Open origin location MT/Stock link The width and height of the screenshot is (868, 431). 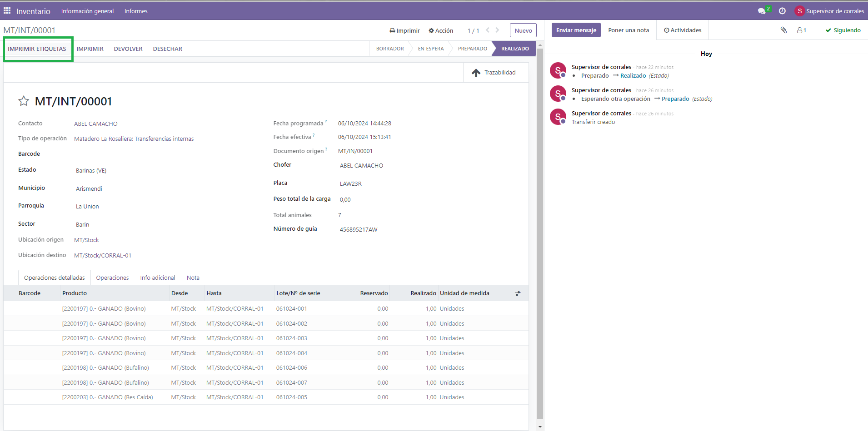click(x=86, y=240)
